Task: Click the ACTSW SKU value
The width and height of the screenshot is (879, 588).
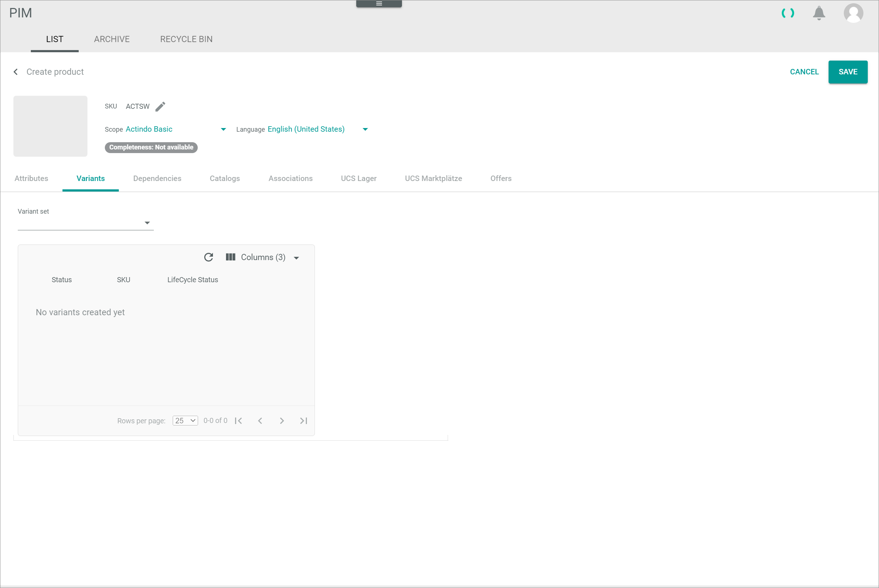Action: pyautogui.click(x=137, y=107)
